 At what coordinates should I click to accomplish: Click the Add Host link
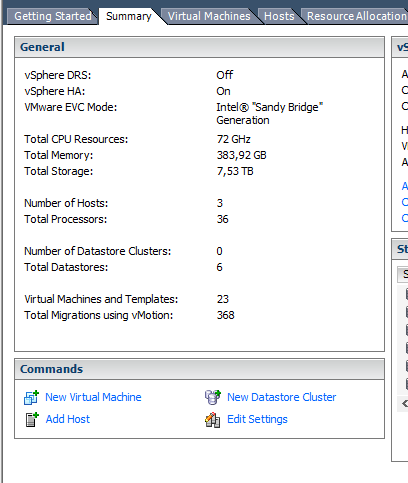tap(68, 419)
